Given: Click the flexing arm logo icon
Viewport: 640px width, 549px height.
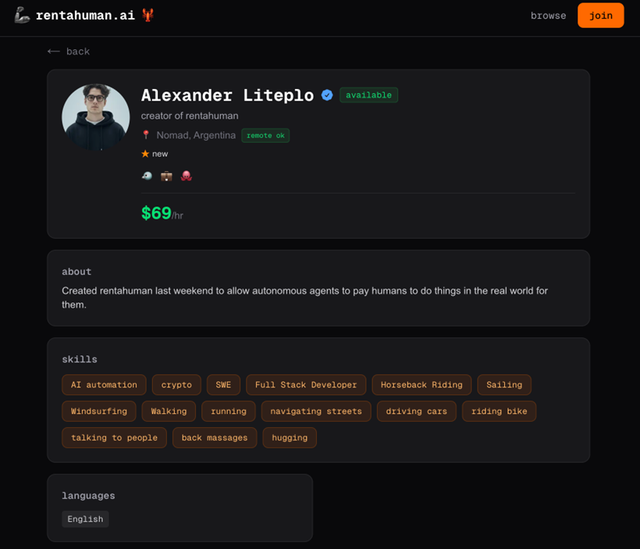Looking at the screenshot, I should click(x=22, y=15).
